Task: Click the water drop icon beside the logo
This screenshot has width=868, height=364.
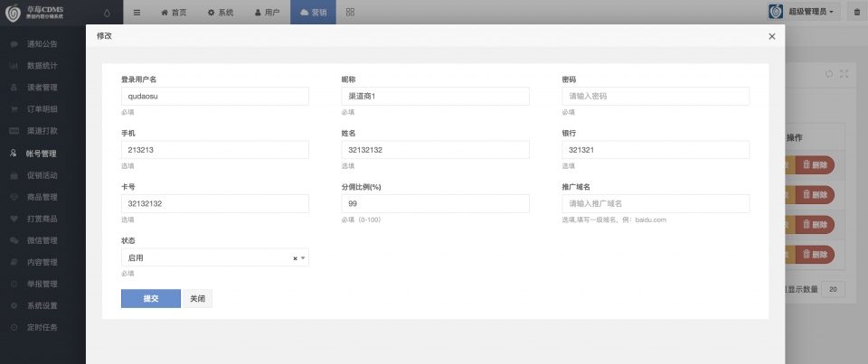Action: coord(107,12)
